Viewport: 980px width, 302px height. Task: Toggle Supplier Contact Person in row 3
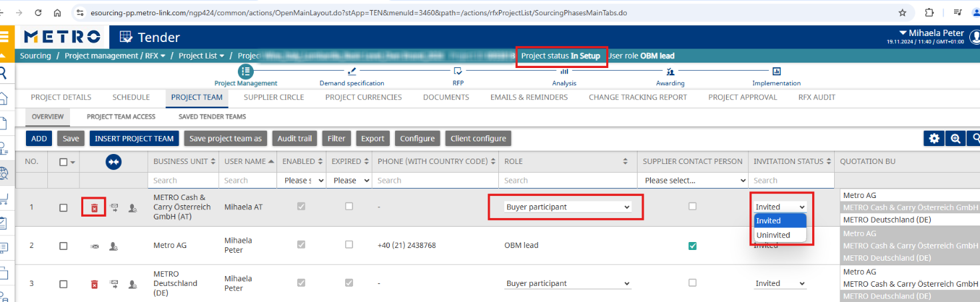click(x=692, y=283)
